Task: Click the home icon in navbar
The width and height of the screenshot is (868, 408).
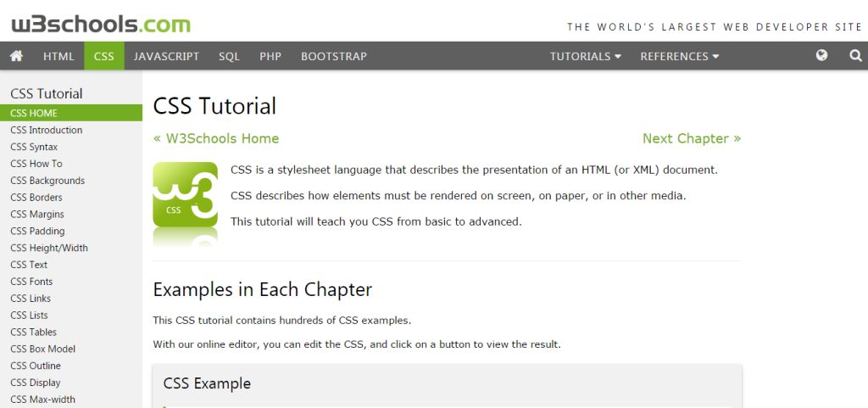Action: tap(16, 56)
